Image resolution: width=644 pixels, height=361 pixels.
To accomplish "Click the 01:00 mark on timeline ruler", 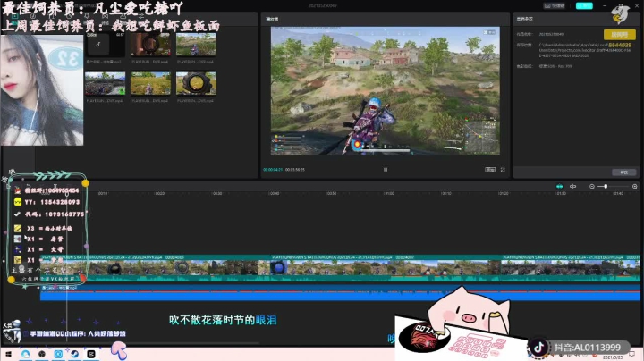I will [388, 193].
